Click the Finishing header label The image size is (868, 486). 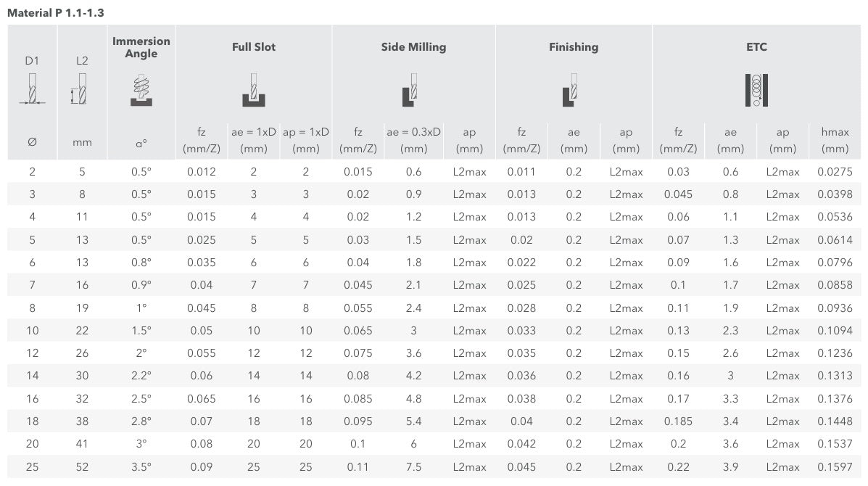[574, 47]
